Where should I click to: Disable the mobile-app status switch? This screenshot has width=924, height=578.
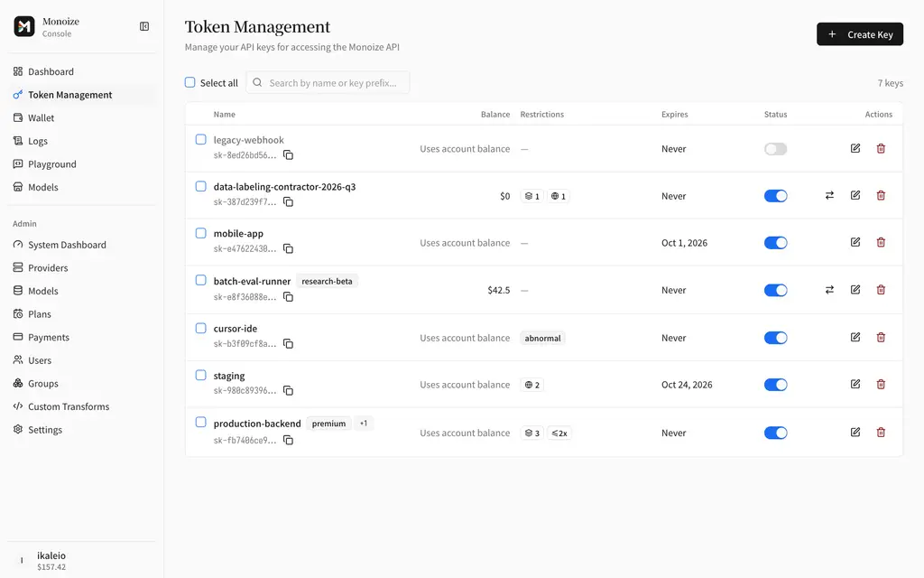coord(775,243)
